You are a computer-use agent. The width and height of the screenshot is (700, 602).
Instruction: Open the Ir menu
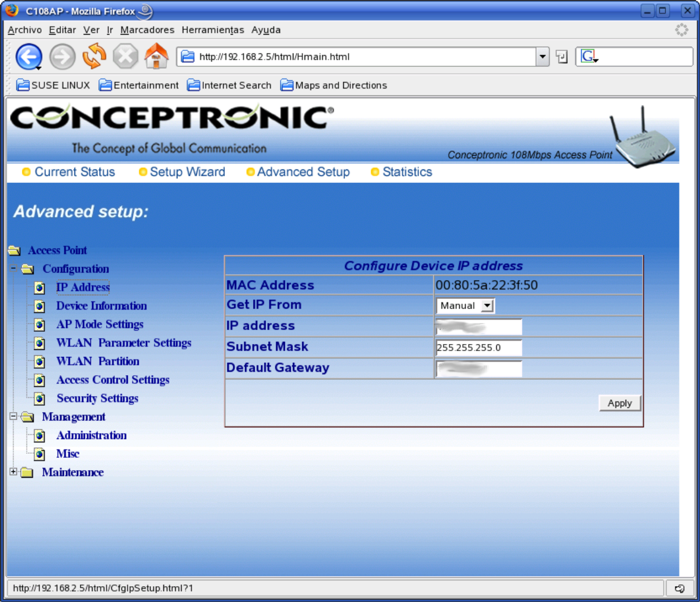[110, 30]
